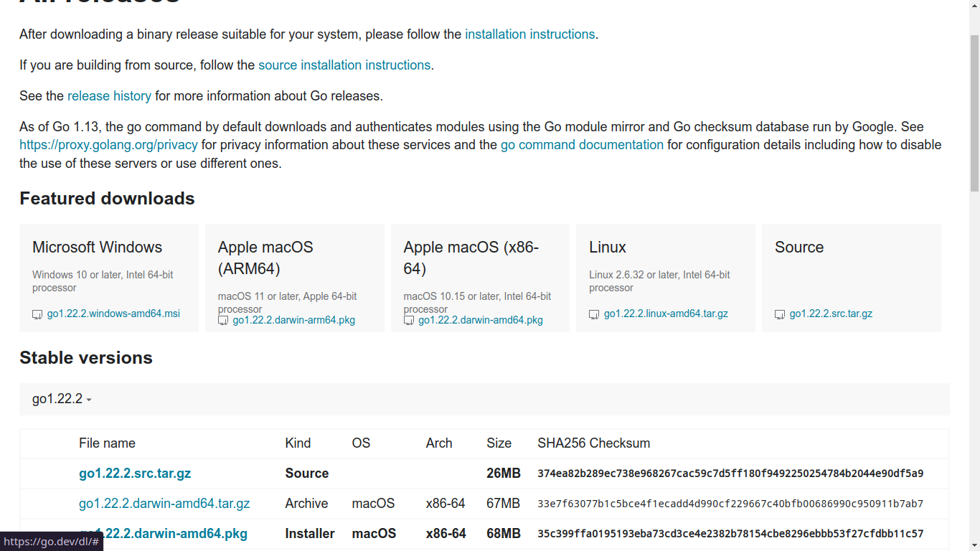Click the 67MB size cell
Image resolution: width=980 pixels, height=551 pixels.
click(503, 504)
